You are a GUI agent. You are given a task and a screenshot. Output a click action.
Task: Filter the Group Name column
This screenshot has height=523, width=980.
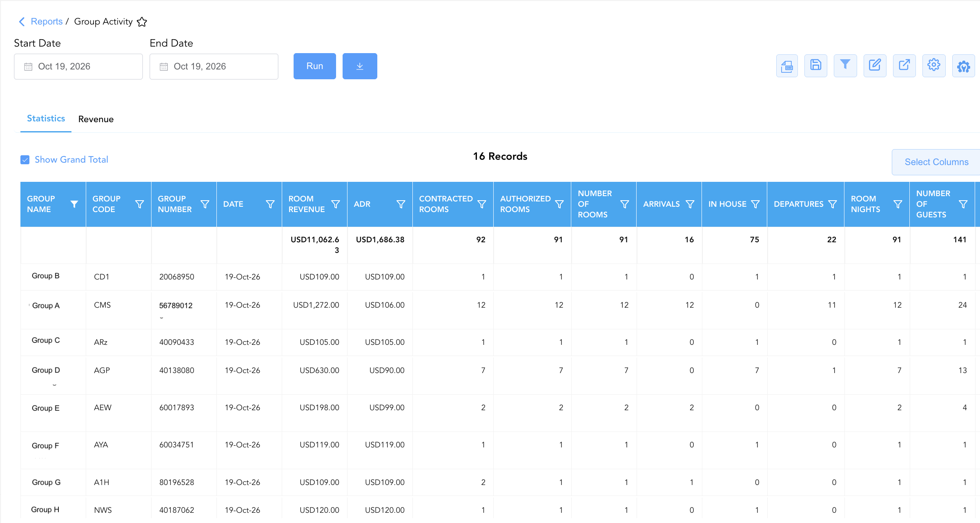click(74, 204)
